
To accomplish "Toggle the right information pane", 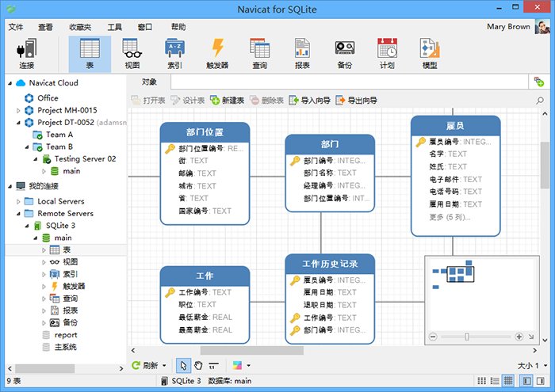I will (541, 381).
